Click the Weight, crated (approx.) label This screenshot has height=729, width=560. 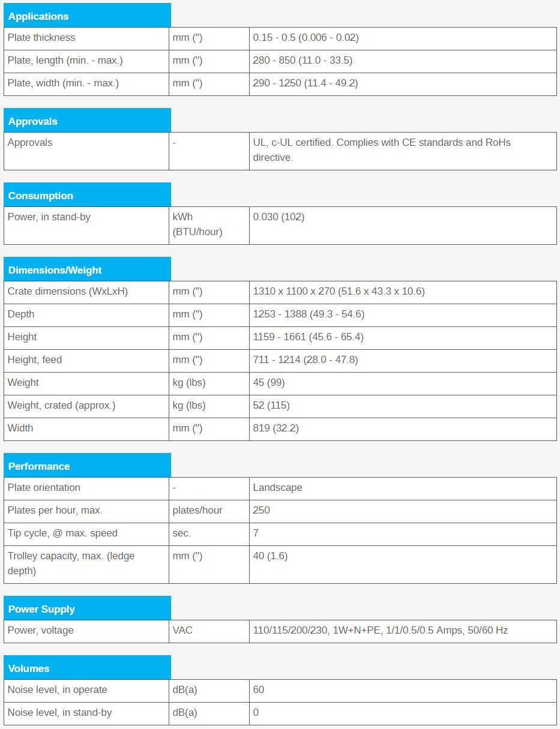click(61, 405)
